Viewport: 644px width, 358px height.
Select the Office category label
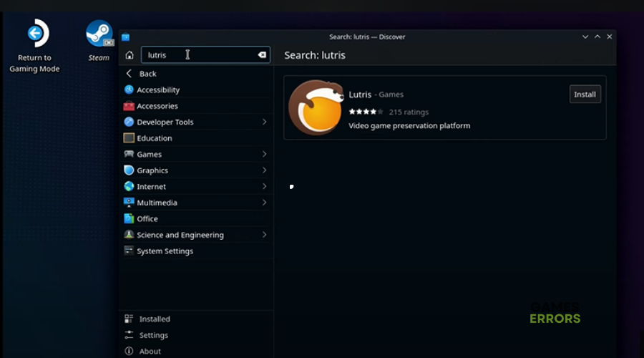tap(147, 218)
